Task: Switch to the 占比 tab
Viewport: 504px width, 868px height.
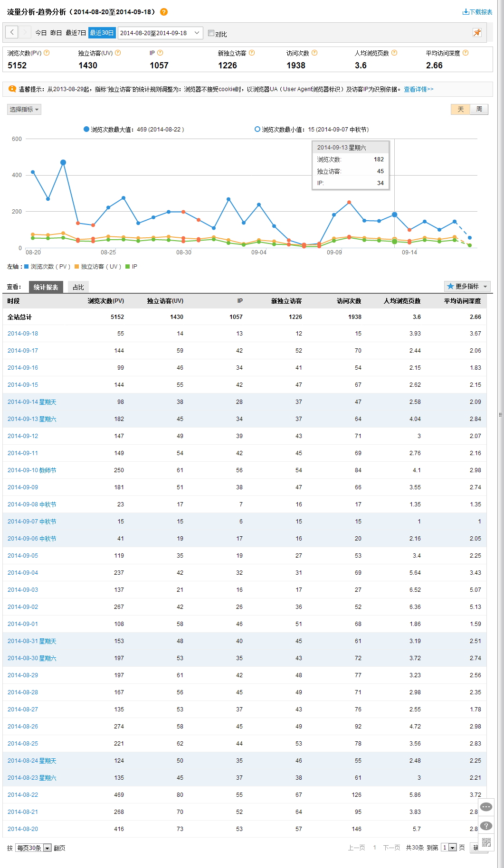Action: coord(78,287)
